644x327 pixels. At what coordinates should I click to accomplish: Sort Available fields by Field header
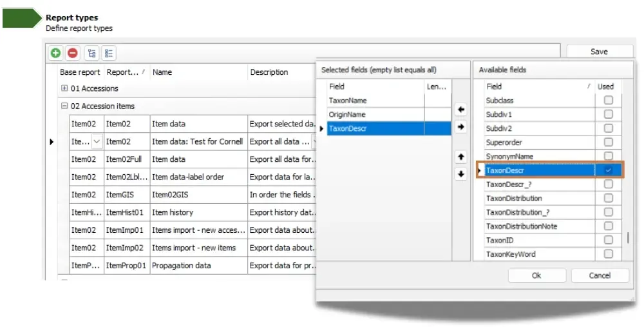[539, 86]
